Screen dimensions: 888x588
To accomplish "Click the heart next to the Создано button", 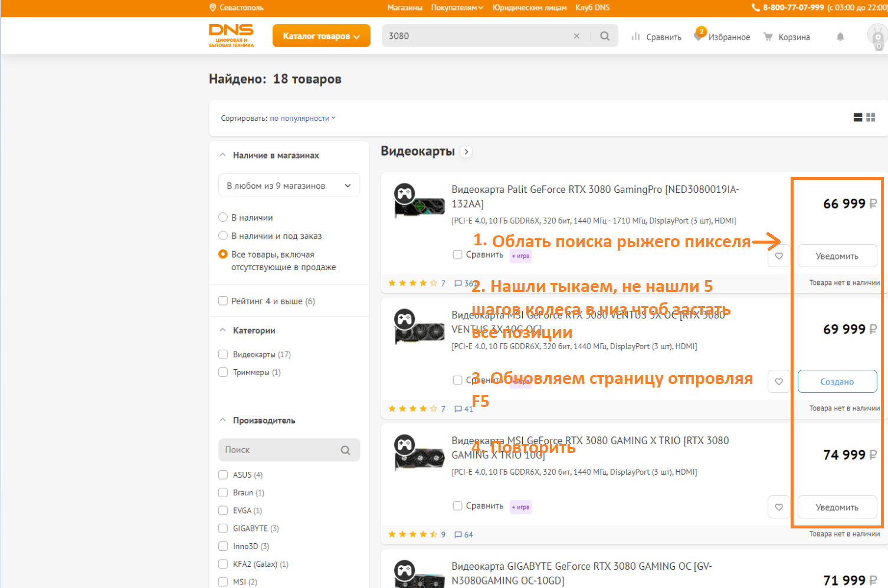I will click(779, 382).
